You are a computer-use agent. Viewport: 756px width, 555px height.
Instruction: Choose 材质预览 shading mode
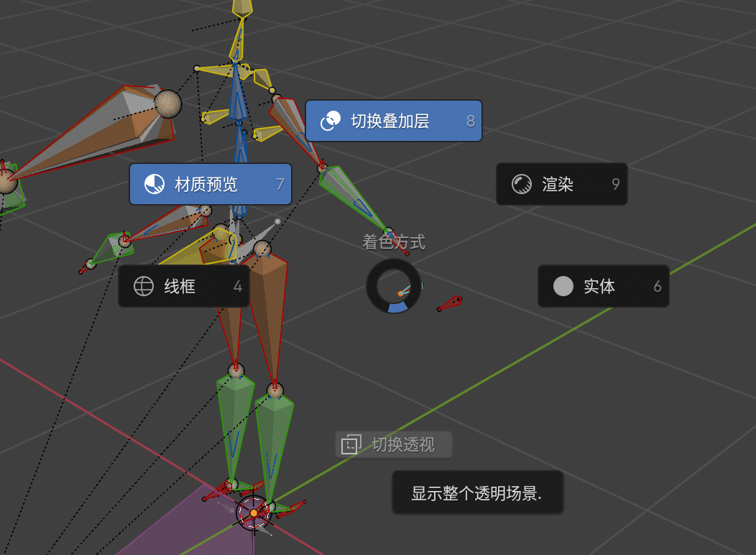coord(211,184)
